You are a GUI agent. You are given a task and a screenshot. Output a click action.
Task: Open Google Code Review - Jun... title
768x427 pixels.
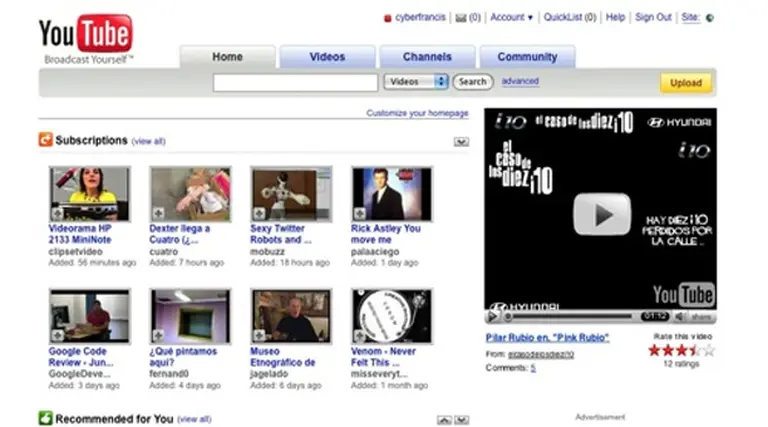(81, 356)
